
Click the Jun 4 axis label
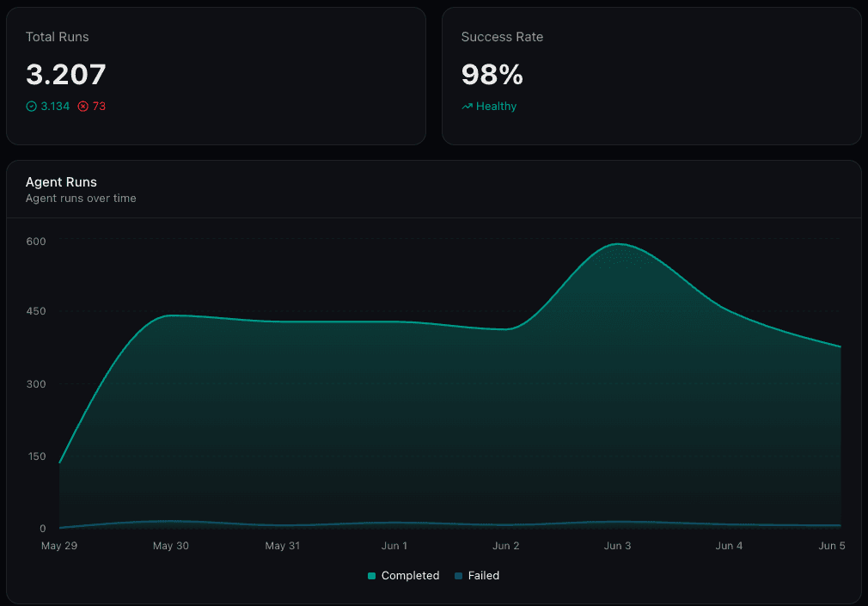(x=729, y=546)
